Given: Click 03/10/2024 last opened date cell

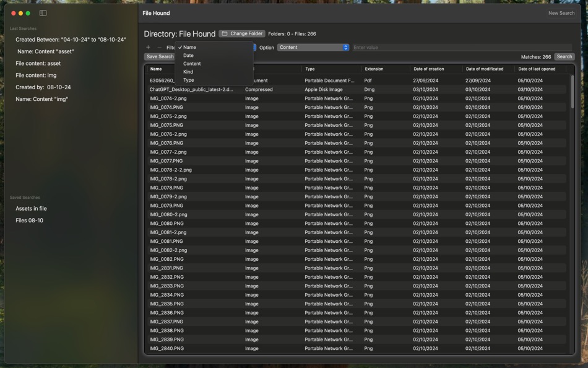Looking at the screenshot, I should click(x=530, y=90).
